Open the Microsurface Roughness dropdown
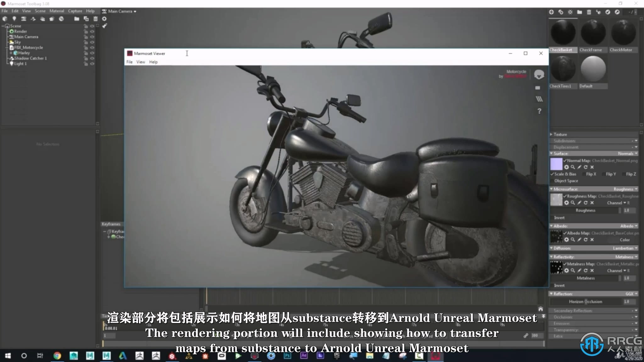The image size is (644, 362). tap(625, 189)
